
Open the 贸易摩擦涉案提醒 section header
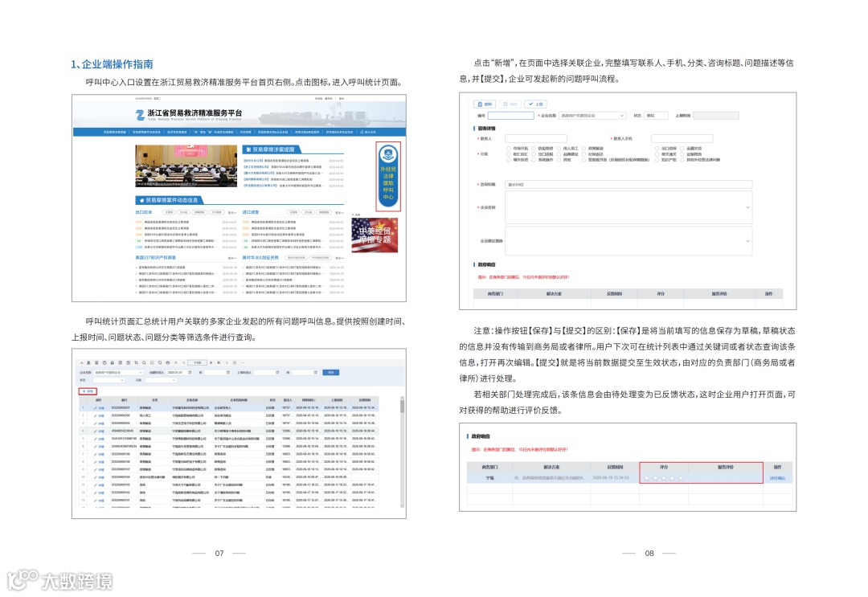pos(271,149)
